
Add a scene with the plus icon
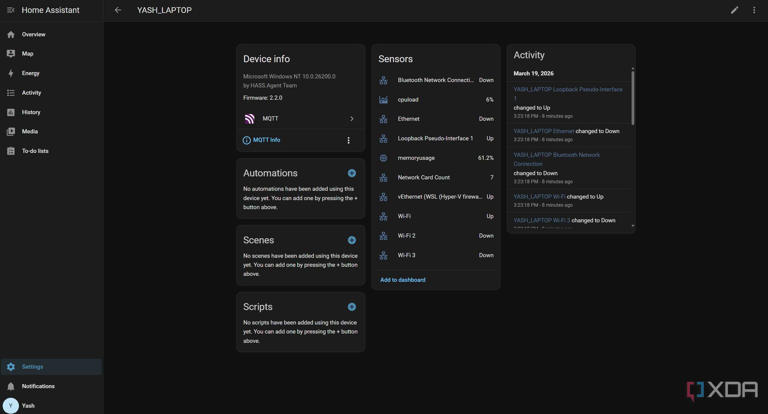tap(352, 240)
